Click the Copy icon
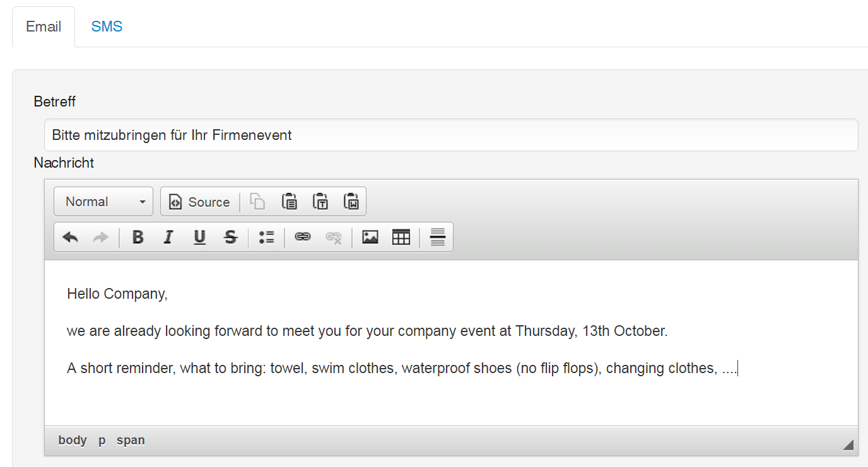Viewport: 868px width, 467px height. [257, 202]
